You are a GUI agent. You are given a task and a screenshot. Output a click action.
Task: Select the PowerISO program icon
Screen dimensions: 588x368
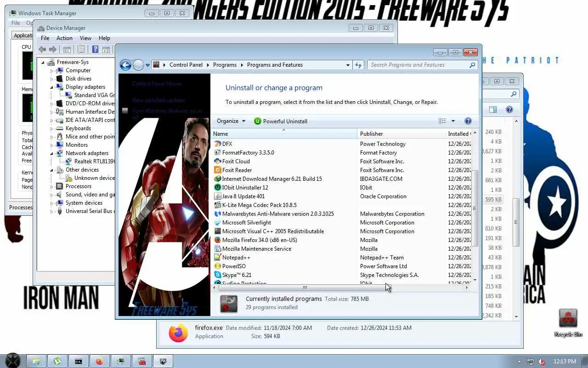[218, 266]
